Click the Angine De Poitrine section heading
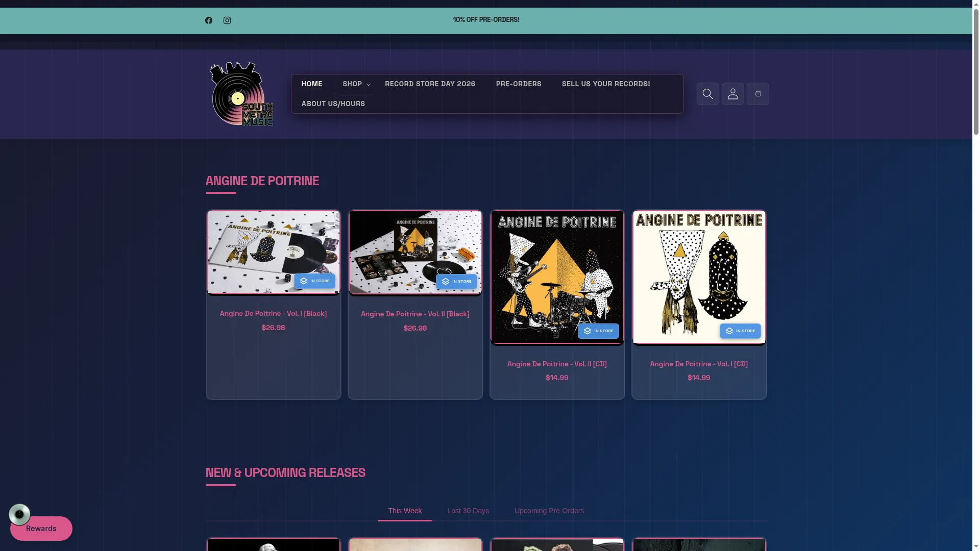The image size is (980, 551). [262, 181]
